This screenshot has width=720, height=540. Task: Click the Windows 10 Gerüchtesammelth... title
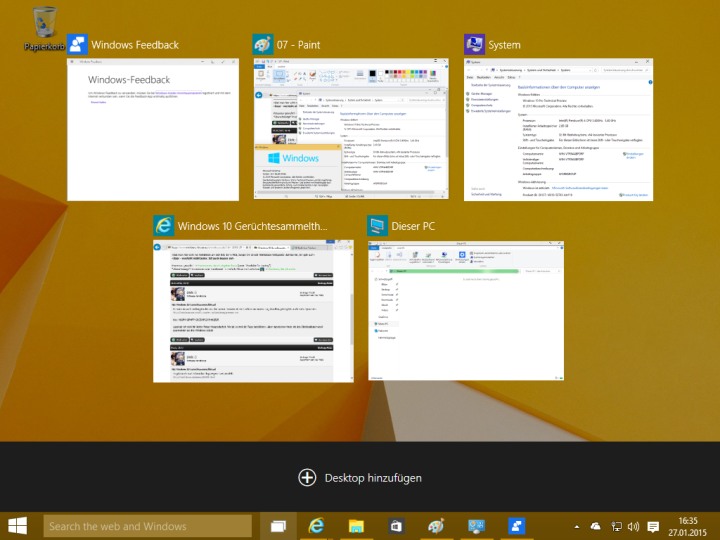coord(253,226)
